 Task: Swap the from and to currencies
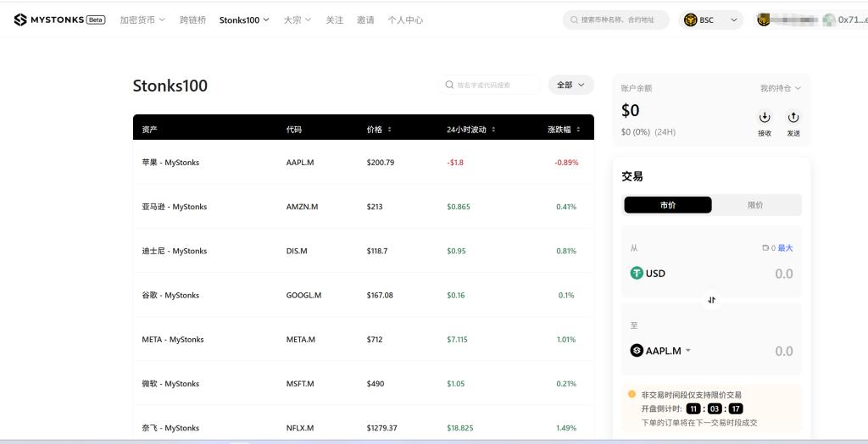coord(711,300)
